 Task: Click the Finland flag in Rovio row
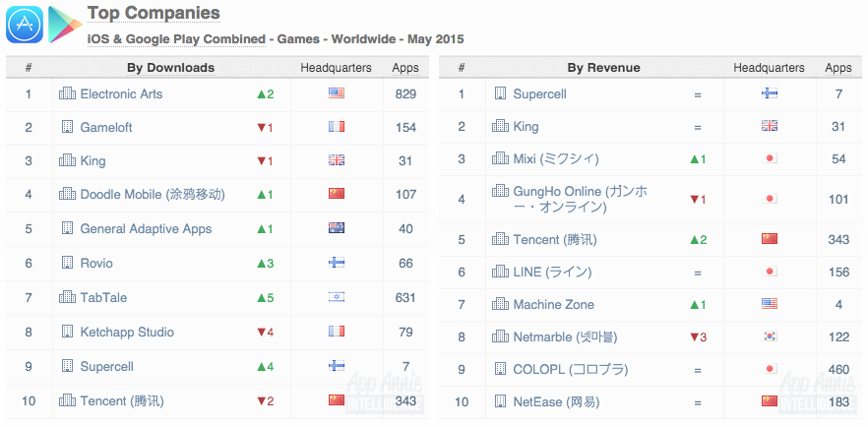point(336,262)
